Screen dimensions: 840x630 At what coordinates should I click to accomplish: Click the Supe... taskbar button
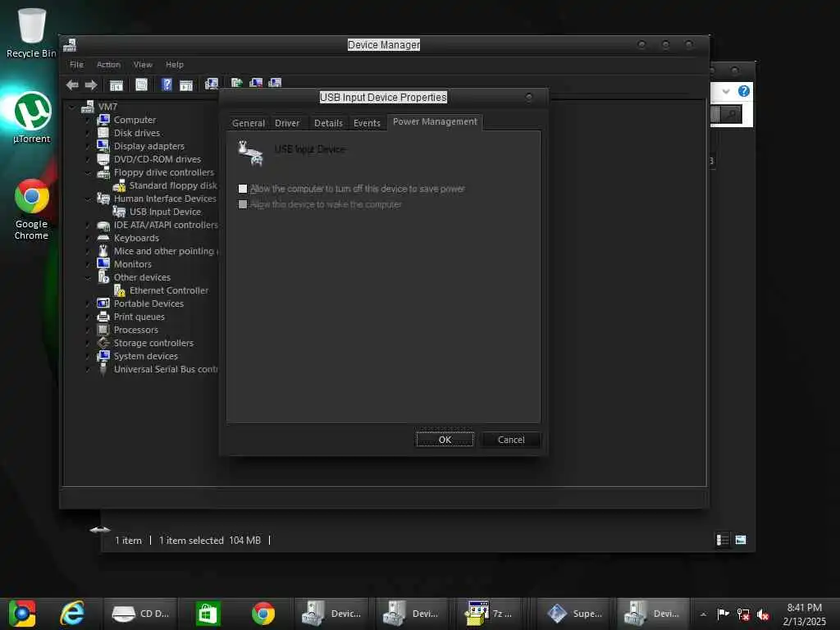(x=574, y=614)
